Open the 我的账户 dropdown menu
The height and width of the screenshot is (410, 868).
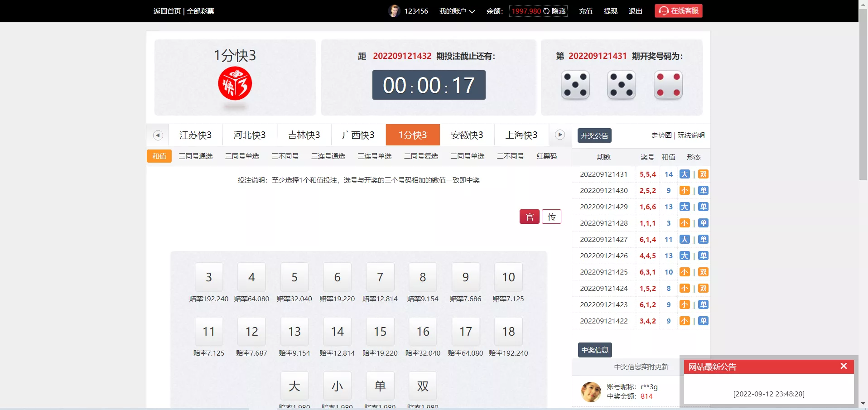[x=457, y=11]
